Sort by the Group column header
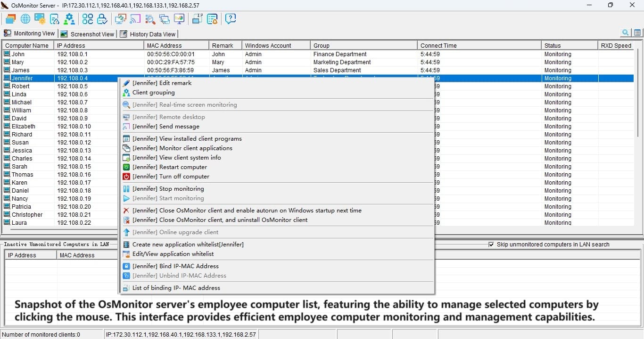Viewport: 644px width, 339px height. tap(364, 46)
